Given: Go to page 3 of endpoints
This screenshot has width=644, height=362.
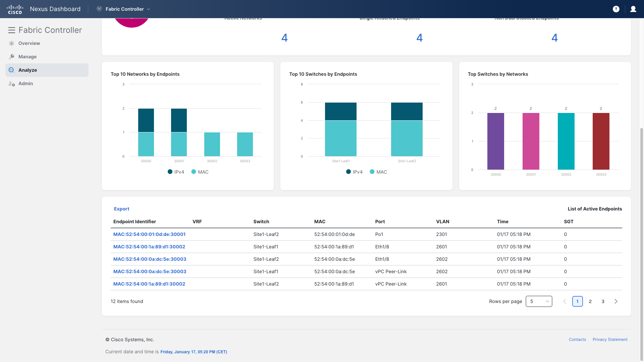Looking at the screenshot, I should (603, 301).
